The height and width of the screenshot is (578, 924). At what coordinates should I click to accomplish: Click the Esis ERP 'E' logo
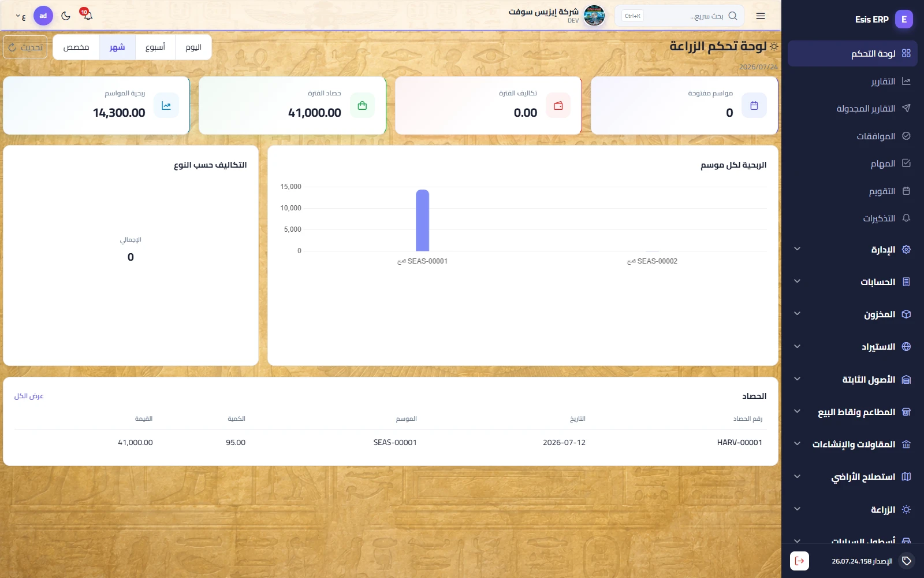(904, 19)
